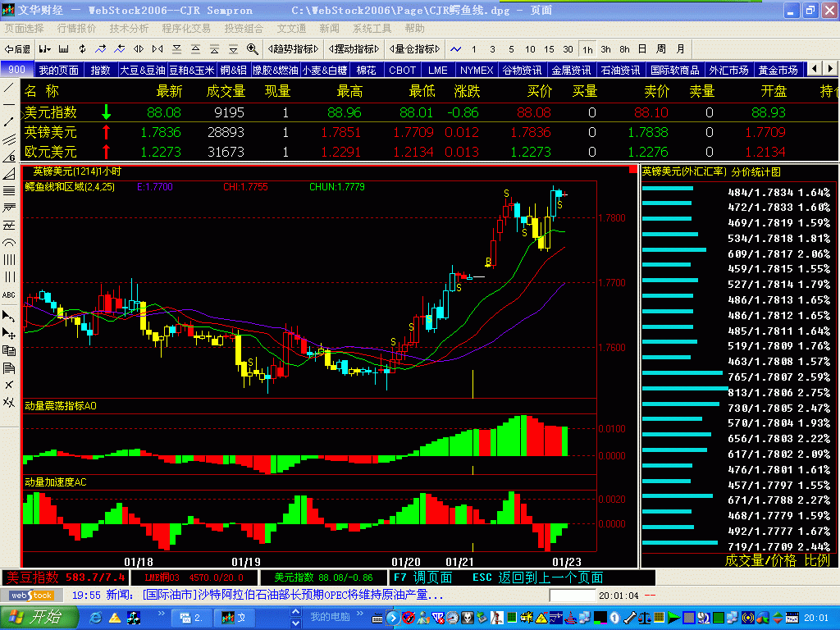Screen dimensions: 840x630
Task: Select the horizontal line drawing tool
Action: [9, 104]
